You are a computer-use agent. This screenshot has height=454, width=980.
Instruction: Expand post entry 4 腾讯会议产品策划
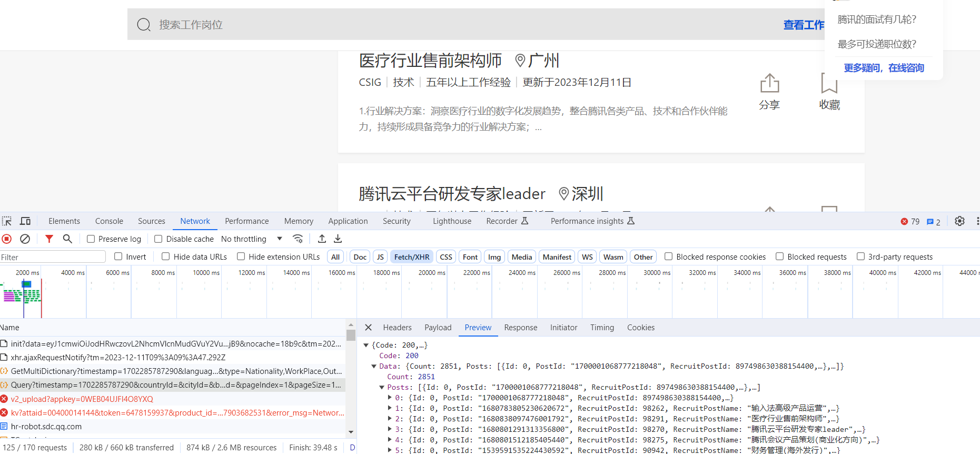point(390,440)
